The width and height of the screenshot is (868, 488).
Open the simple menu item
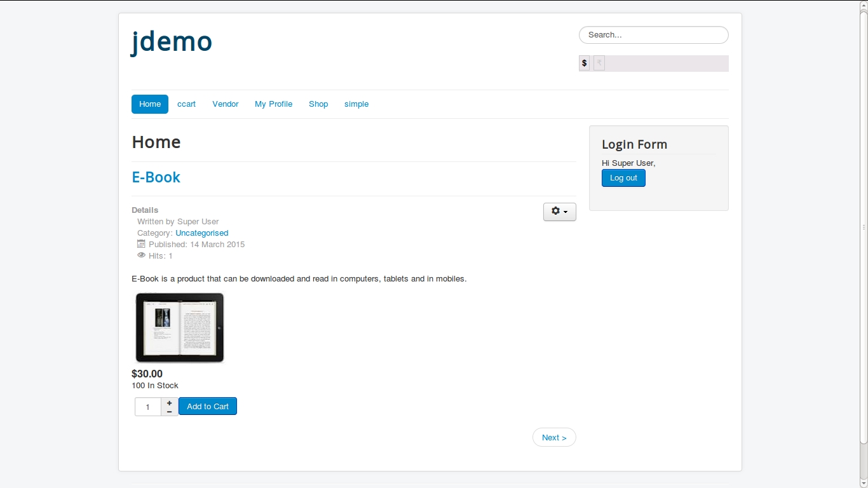pos(356,104)
